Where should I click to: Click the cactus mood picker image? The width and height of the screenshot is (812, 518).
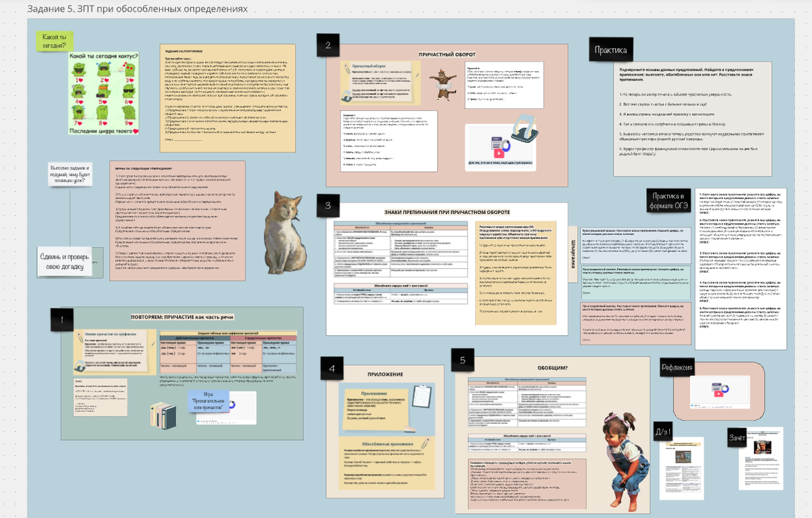coord(104,93)
